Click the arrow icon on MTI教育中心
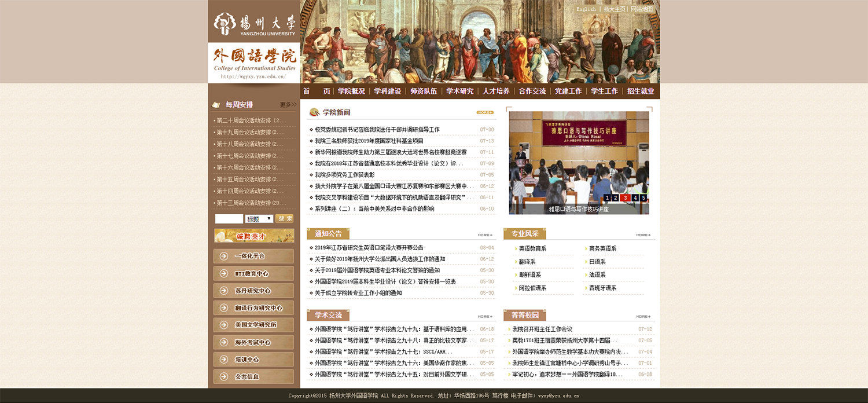Screen dimensions: 868x403 pos(224,273)
